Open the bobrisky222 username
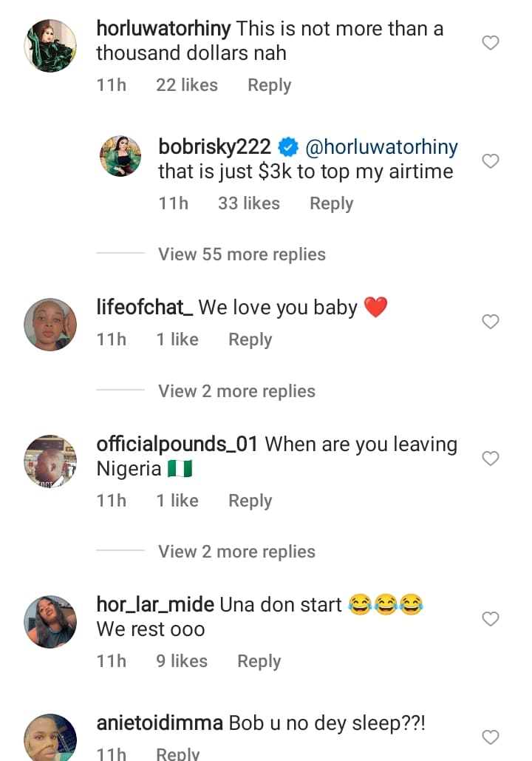 tap(214, 147)
